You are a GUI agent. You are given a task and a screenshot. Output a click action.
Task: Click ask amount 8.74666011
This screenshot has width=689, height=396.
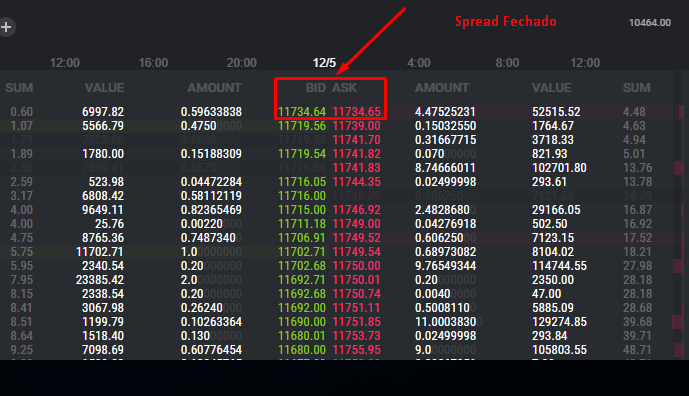[445, 168]
